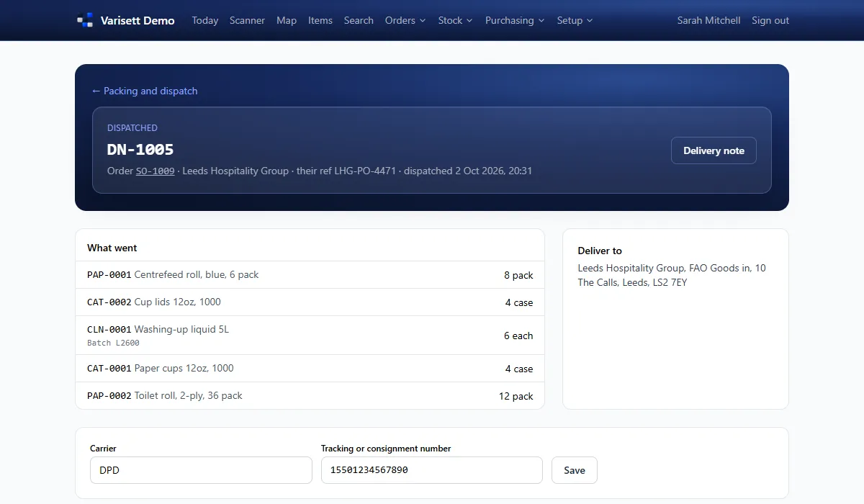Click the What went heading
Viewport: 864px width, 504px height.
112,248
